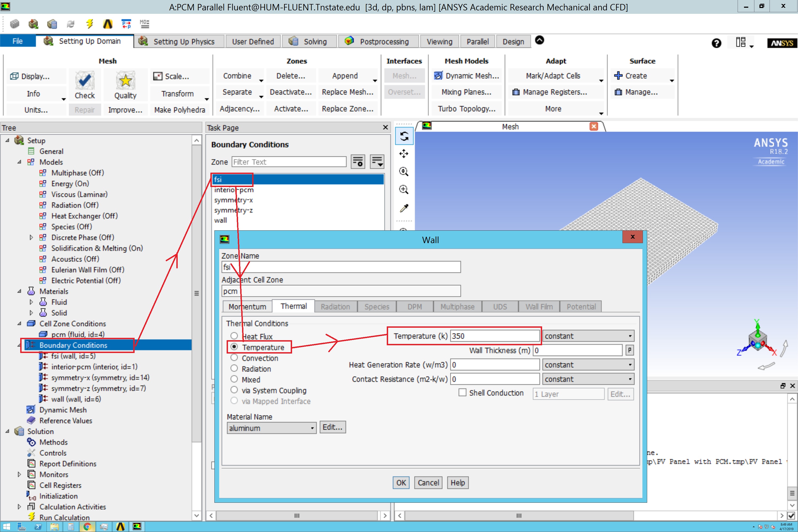The height and width of the screenshot is (532, 798).
Task: Select the Heat Flux thermal condition
Action: tap(234, 336)
